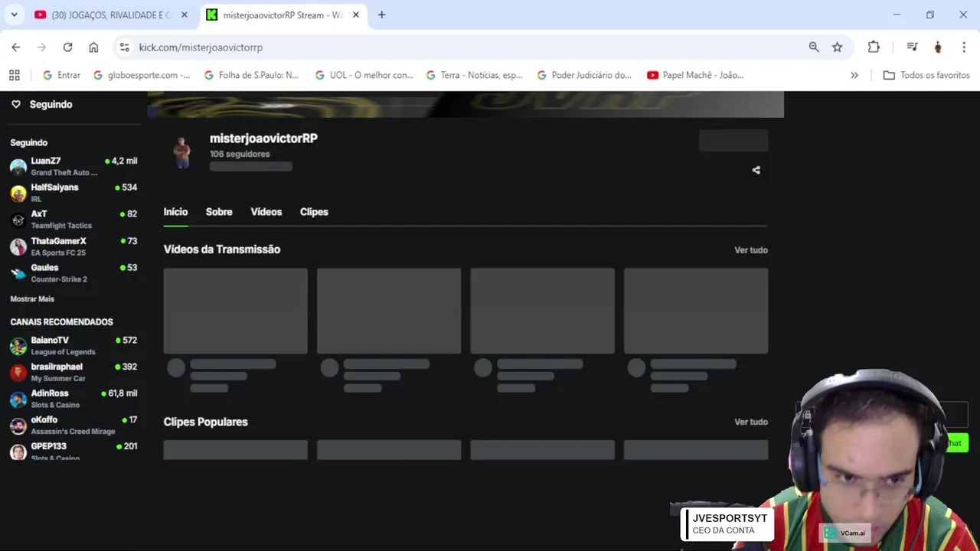
Task: Open the Poder Judiciário bookmark
Action: click(x=584, y=75)
